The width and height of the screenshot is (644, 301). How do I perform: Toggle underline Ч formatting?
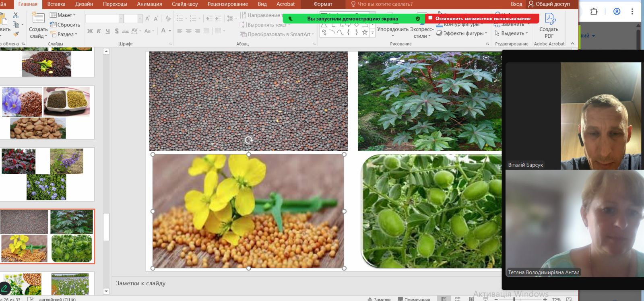coord(107,31)
